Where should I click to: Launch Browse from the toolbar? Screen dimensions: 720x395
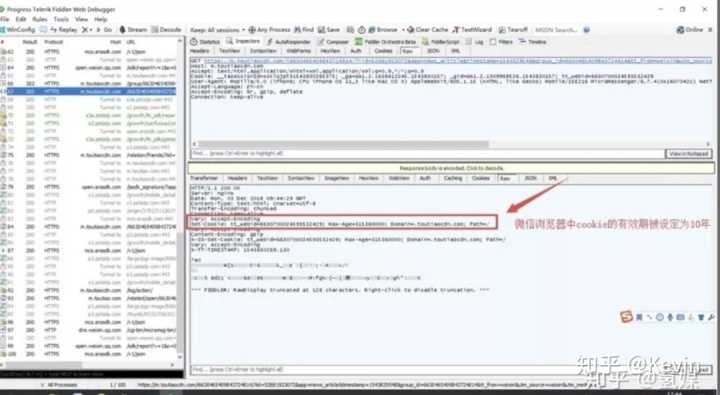383,30
